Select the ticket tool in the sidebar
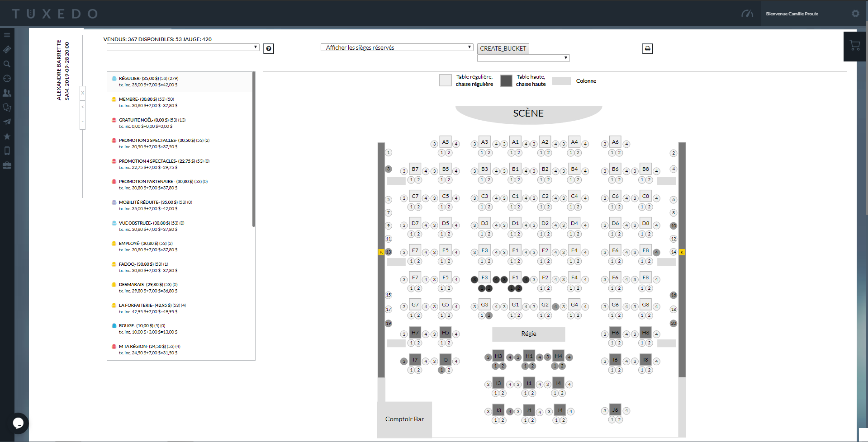868x442 pixels. (x=7, y=49)
